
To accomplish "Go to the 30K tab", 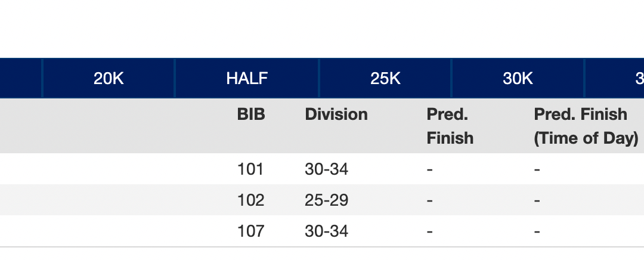I will pos(518,78).
